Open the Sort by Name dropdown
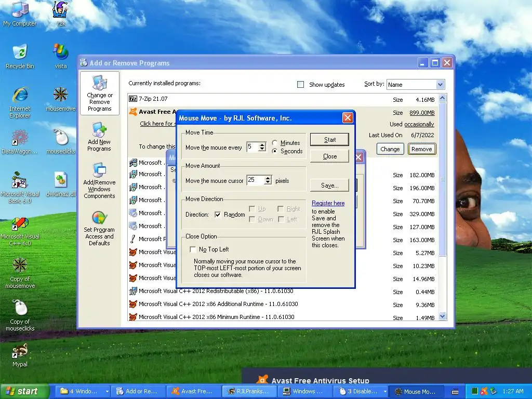This screenshot has width=532, height=399. [x=440, y=85]
